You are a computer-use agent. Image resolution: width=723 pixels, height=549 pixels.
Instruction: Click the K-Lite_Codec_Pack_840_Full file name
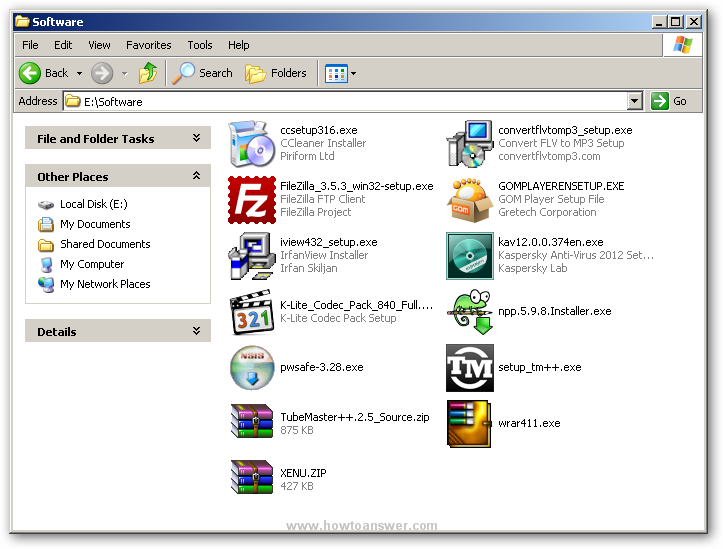356,305
